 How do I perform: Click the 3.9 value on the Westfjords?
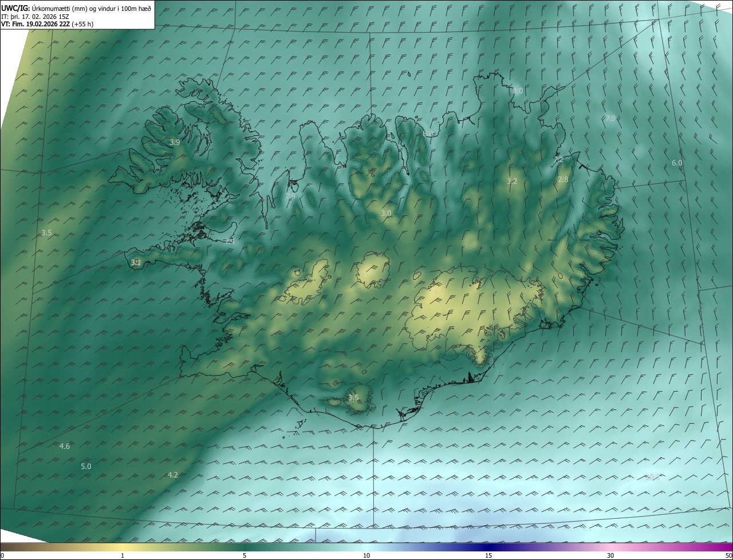[x=175, y=142]
